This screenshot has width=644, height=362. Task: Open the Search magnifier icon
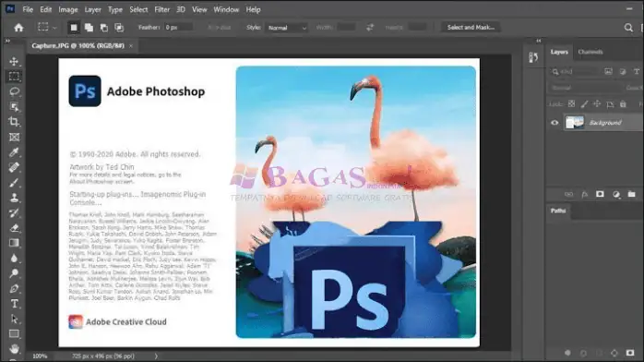tap(628, 28)
